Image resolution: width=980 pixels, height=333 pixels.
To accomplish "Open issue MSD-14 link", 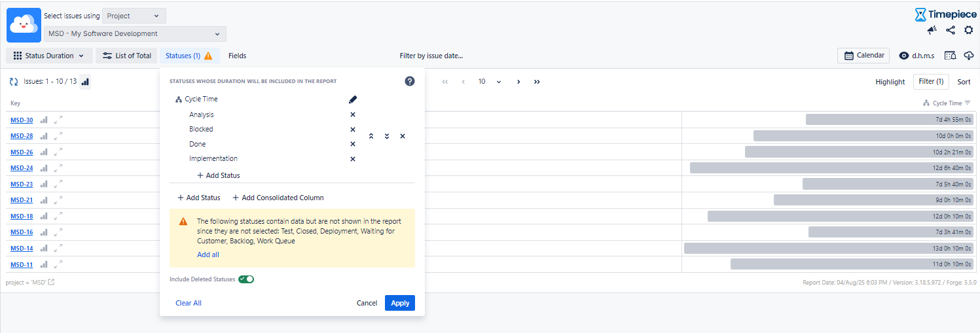I will pyautogui.click(x=22, y=248).
